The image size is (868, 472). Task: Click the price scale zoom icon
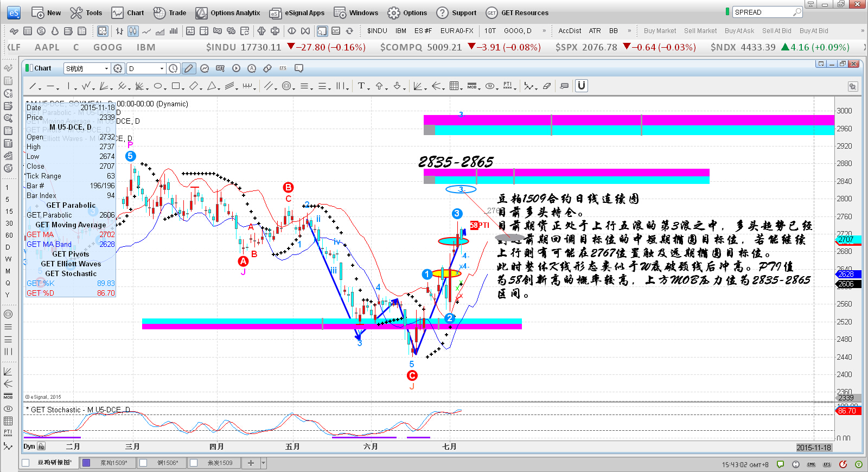[853, 86]
